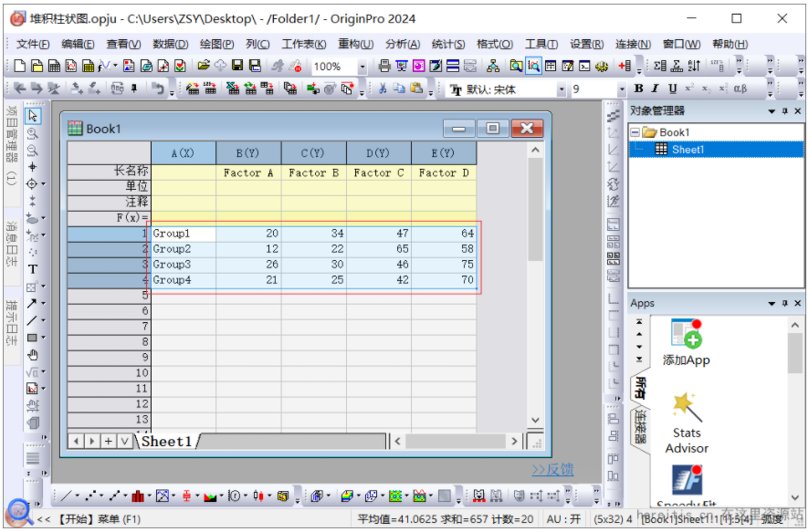Toggle Greek αβ formatting

click(741, 89)
